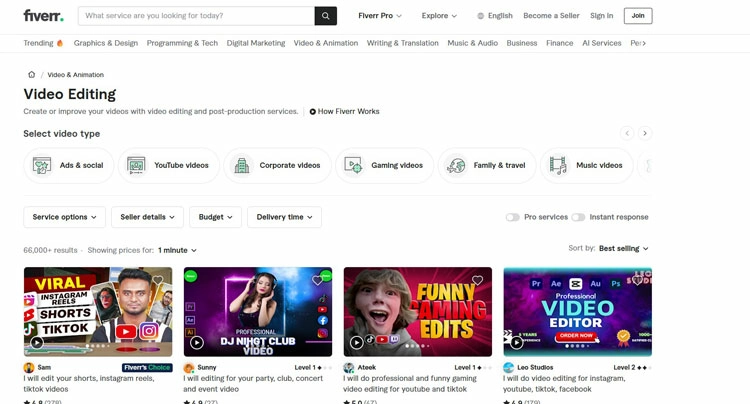Open Leo Studios gig title link
The height and width of the screenshot is (404, 750).
point(564,383)
